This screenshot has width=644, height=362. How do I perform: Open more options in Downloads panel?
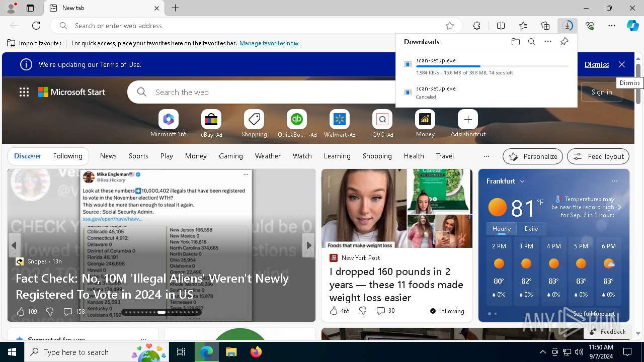tap(548, 42)
